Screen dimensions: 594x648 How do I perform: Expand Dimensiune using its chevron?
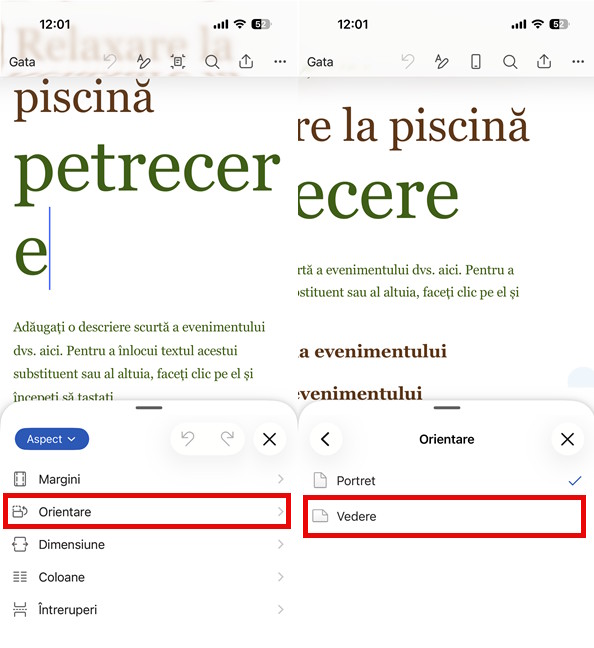(x=281, y=544)
